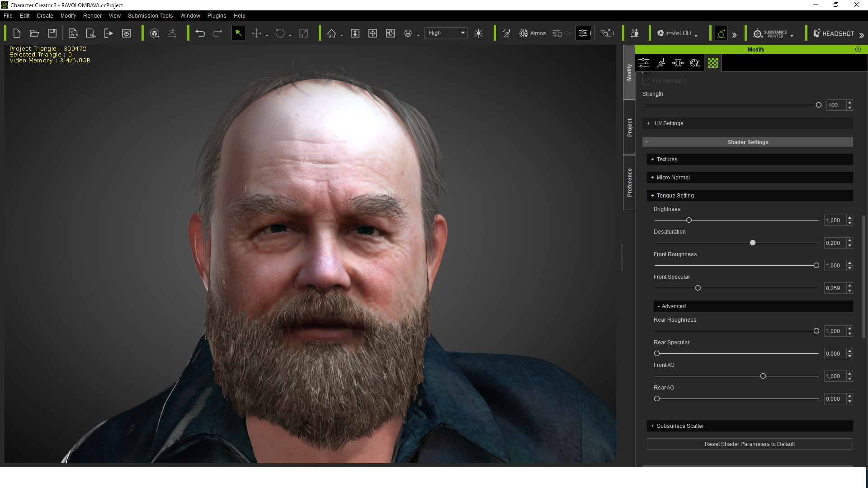Click the Home camera view icon
Viewport: 868px width, 488px height.
(x=332, y=33)
